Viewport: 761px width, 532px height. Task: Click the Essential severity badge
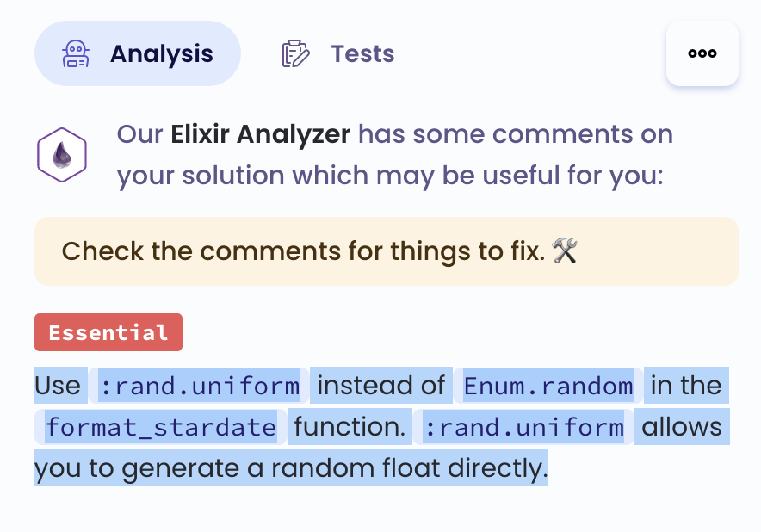[108, 332]
